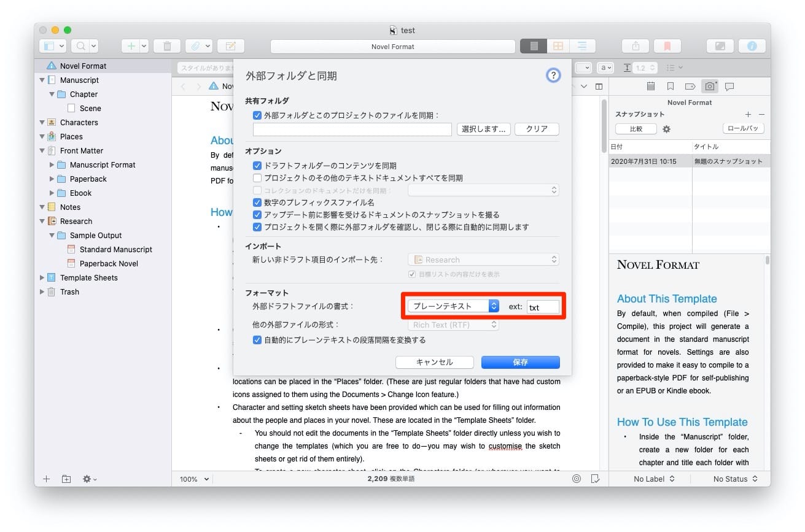This screenshot has width=805, height=532.
Task: Select Characters folder in binder
Action: (x=79, y=122)
